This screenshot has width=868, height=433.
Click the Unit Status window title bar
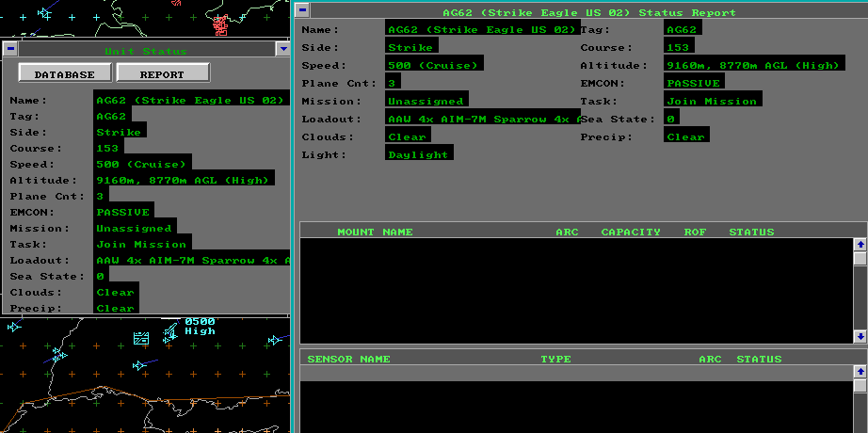(146, 49)
